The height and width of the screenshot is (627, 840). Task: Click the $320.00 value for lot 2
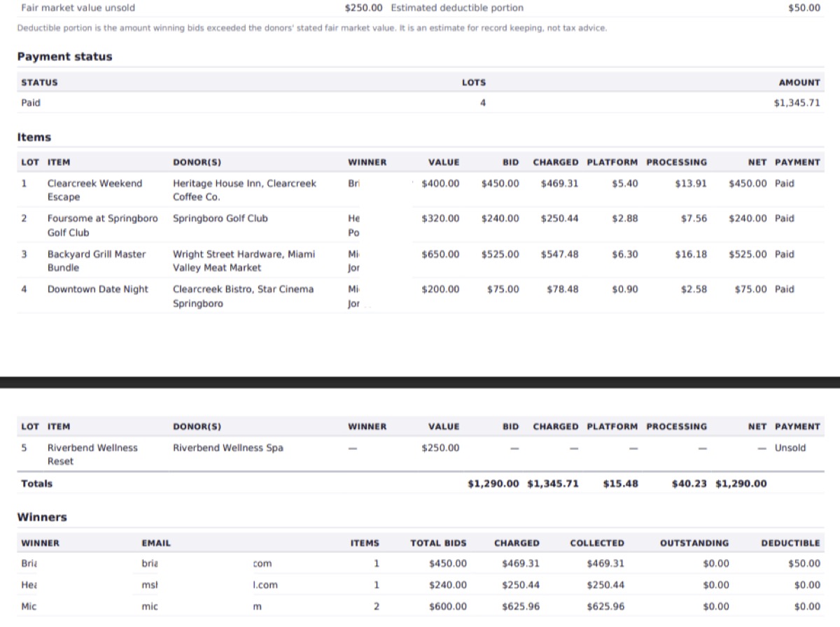tap(440, 218)
